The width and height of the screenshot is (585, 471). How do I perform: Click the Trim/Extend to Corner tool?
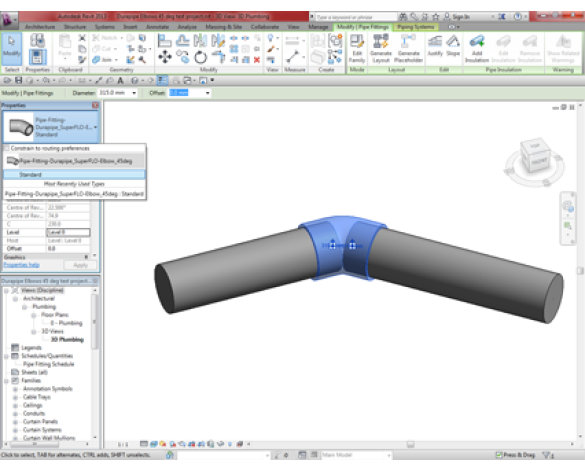coord(218,57)
